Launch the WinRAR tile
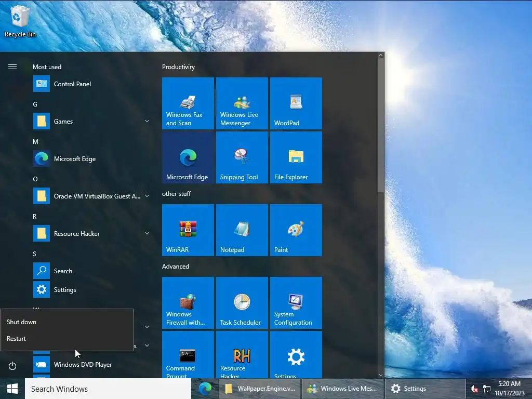 coord(188,230)
